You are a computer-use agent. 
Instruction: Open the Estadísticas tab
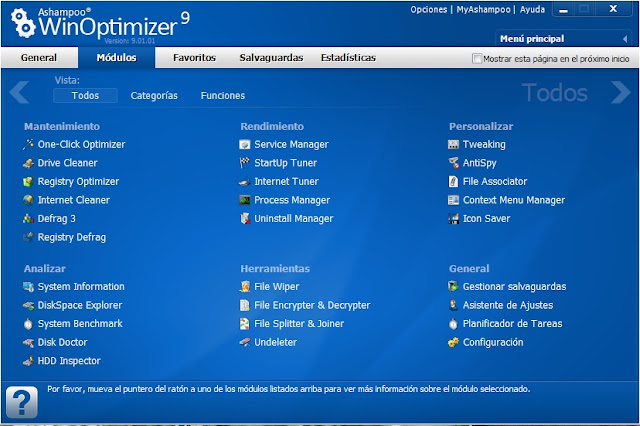(x=348, y=58)
